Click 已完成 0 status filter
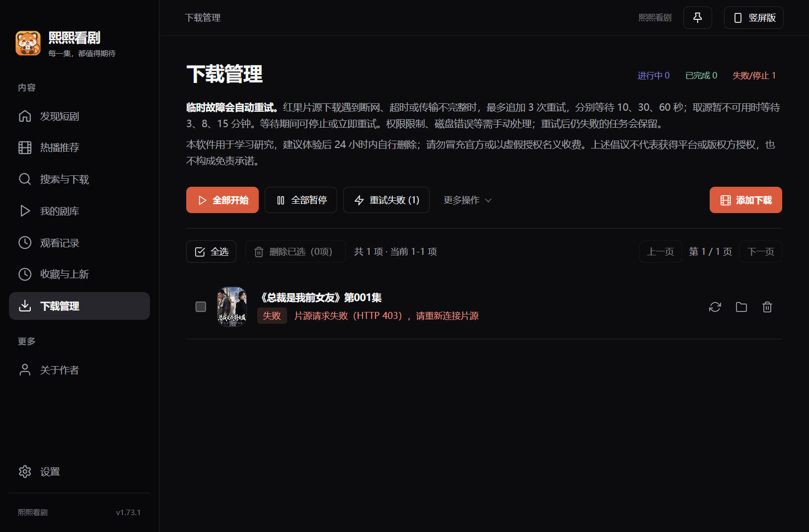809x532 pixels. (x=701, y=76)
